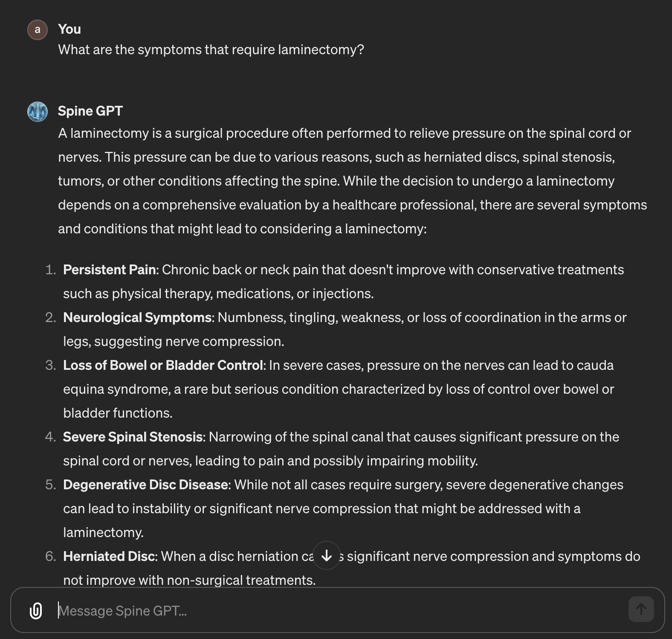Focus the Message Spine GPT input field
Image resolution: width=672 pixels, height=639 pixels.
(337, 610)
